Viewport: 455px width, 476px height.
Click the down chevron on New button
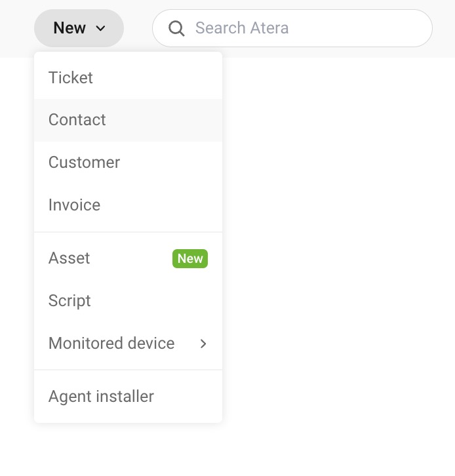[100, 28]
